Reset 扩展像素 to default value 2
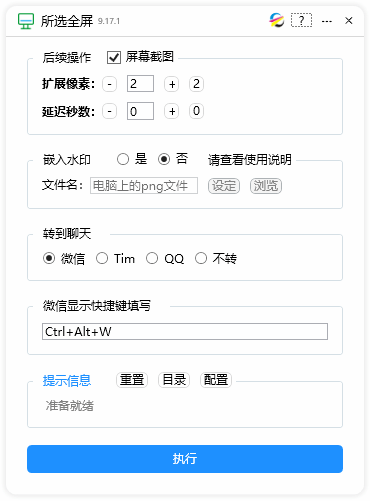Image resolution: width=370 pixels, height=501 pixels. tap(196, 84)
